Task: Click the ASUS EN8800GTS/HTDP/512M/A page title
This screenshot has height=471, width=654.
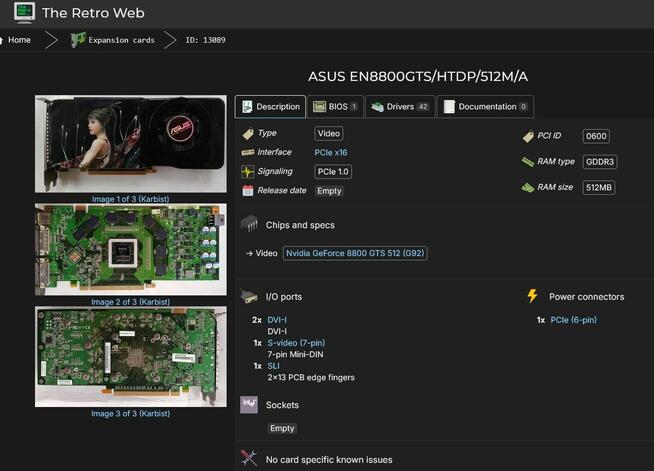Action: tap(418, 77)
